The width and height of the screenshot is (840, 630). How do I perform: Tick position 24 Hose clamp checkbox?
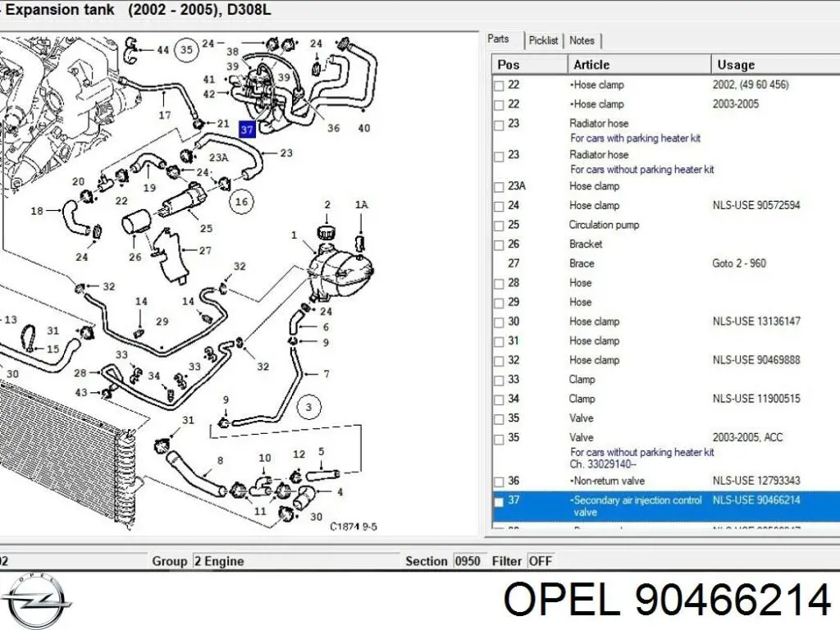tap(499, 206)
